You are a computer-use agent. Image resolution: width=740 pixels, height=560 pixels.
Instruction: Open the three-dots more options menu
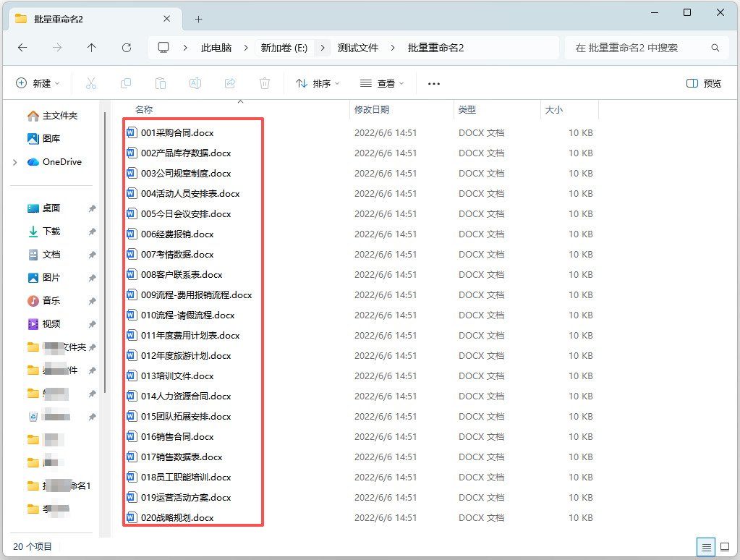pyautogui.click(x=434, y=84)
